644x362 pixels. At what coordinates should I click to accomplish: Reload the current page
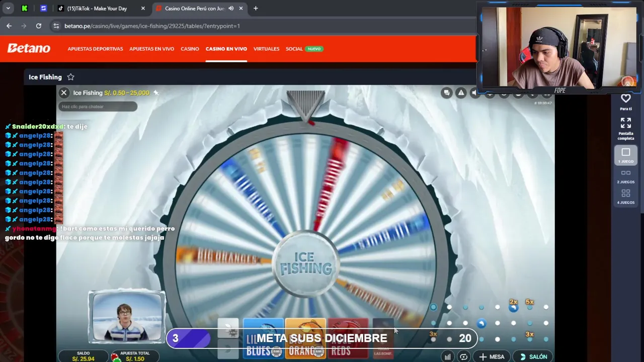pyautogui.click(x=38, y=26)
